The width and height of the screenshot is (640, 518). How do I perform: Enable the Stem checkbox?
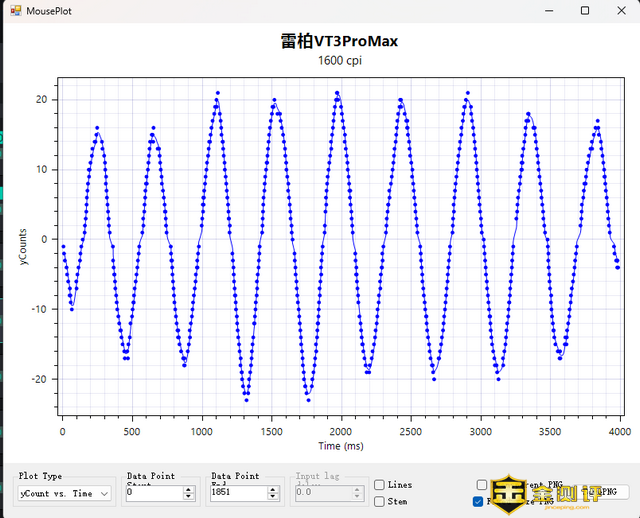[x=379, y=501]
